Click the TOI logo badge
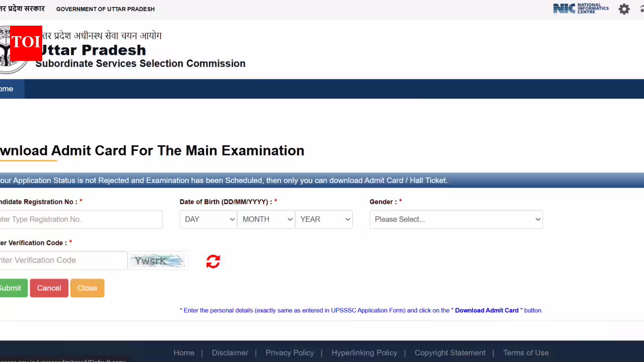 click(26, 43)
